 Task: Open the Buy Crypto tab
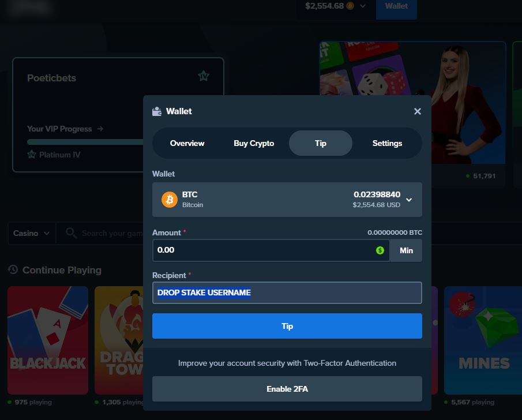(x=254, y=143)
